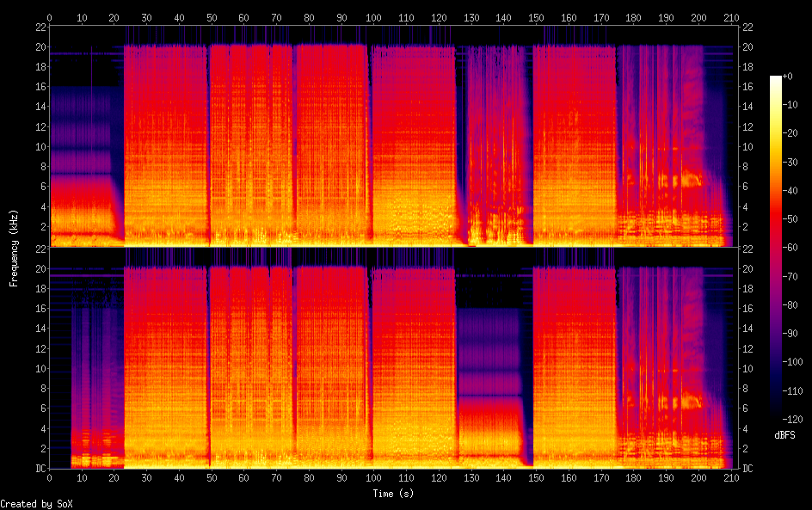This screenshot has height=510, width=812.
Task: Click the '-10' label on the color scale
Action: pos(790,105)
